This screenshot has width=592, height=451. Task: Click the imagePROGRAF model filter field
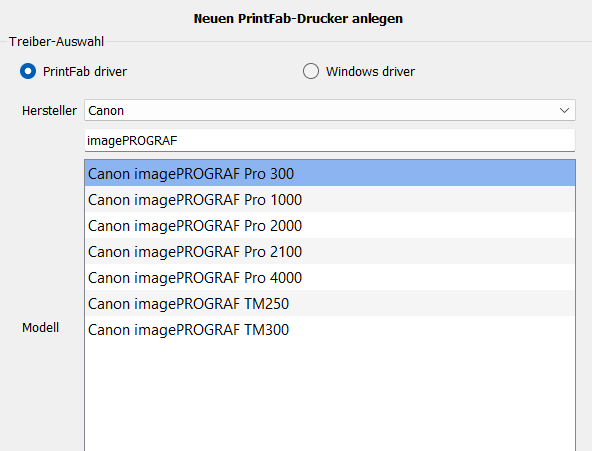click(x=330, y=140)
